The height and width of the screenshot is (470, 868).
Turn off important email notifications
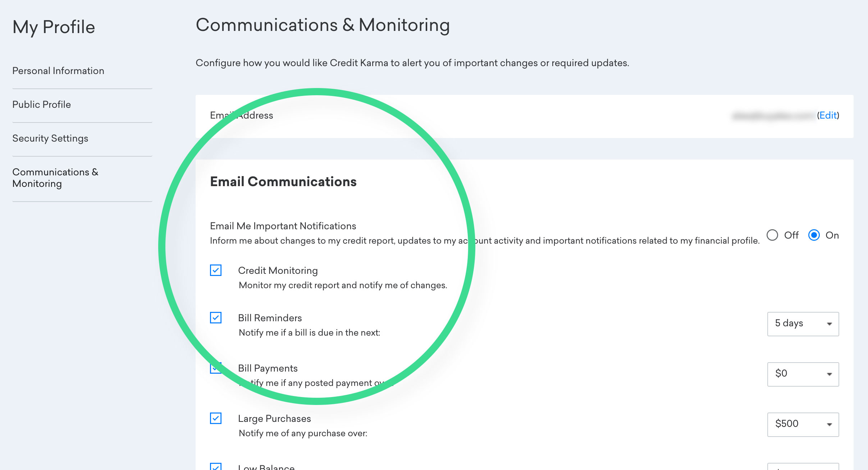click(772, 235)
